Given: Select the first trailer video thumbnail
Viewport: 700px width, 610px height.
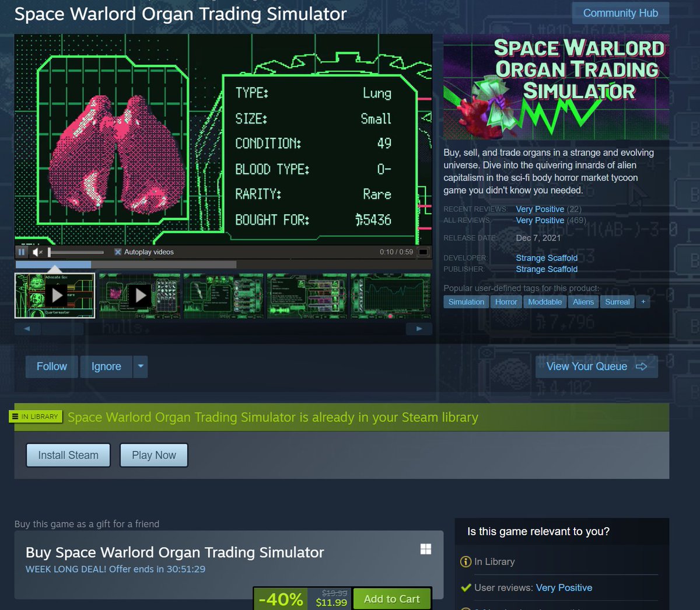Looking at the screenshot, I should coord(55,295).
